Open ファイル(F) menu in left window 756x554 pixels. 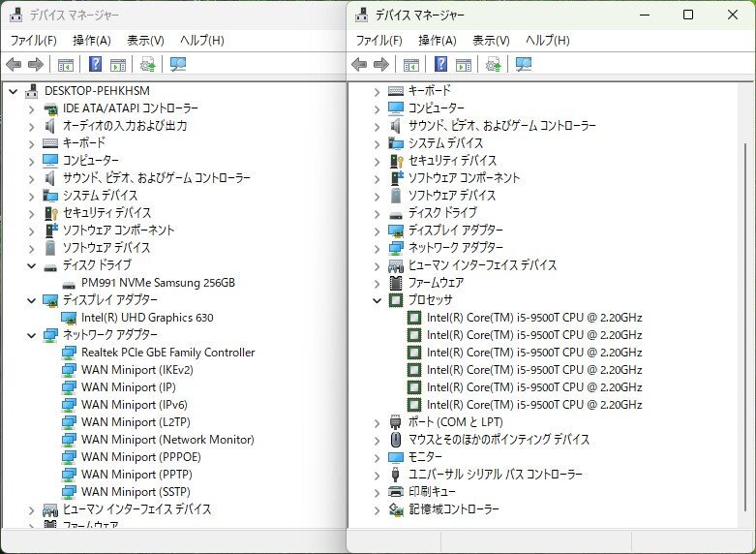[x=33, y=40]
